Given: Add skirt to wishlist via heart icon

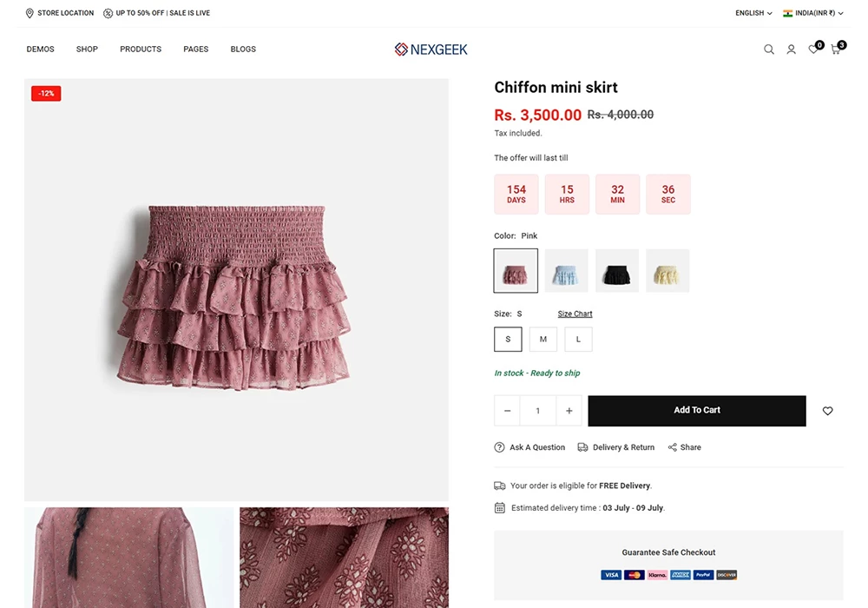Looking at the screenshot, I should [x=827, y=411].
